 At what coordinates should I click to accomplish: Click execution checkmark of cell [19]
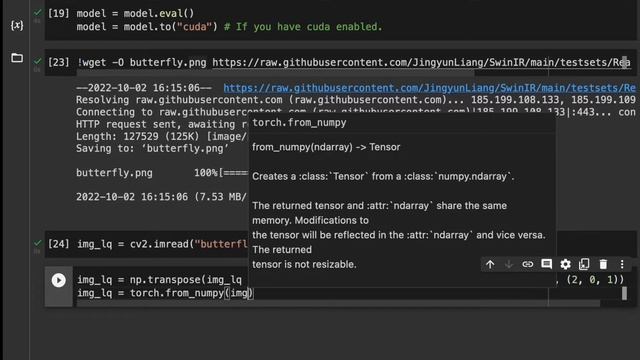coord(38,13)
